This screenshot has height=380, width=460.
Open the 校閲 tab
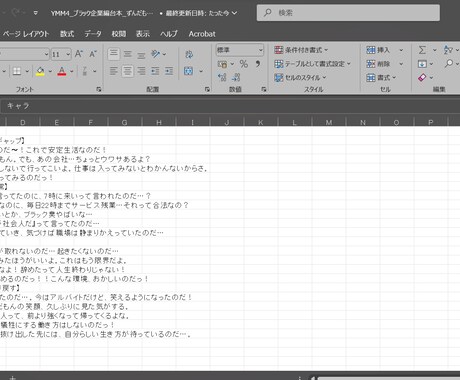coord(119,34)
